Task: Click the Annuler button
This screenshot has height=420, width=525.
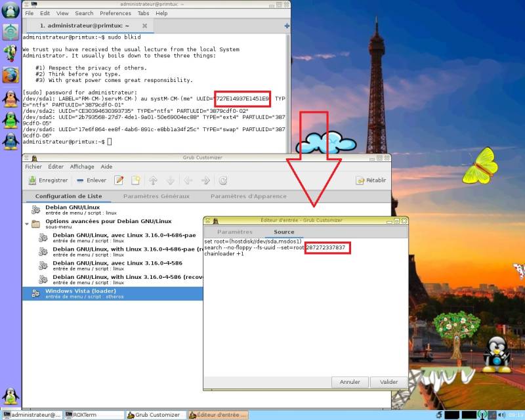Action: pos(350,382)
